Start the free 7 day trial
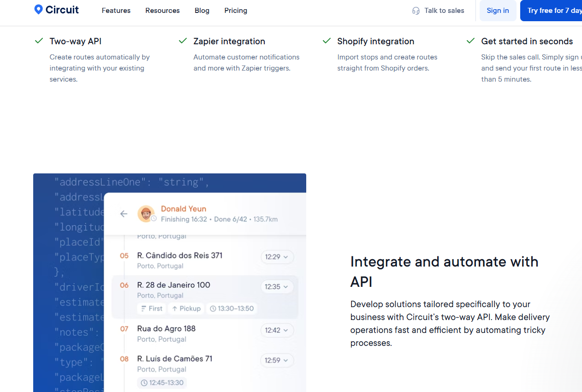The height and width of the screenshot is (392, 582). tap(551, 11)
